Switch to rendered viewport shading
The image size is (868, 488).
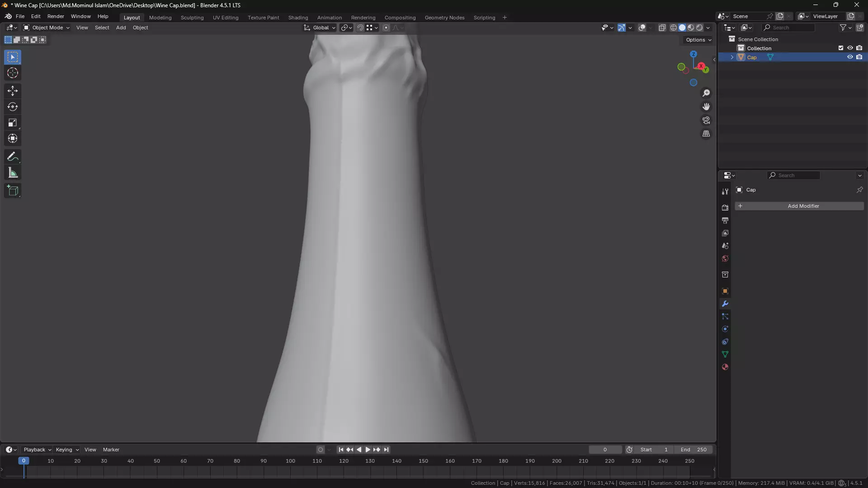coord(699,28)
